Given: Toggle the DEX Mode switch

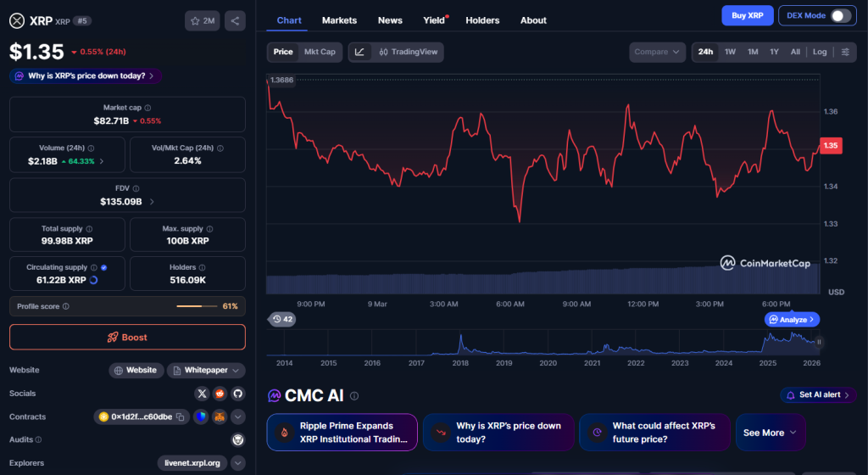Looking at the screenshot, I should [x=840, y=16].
